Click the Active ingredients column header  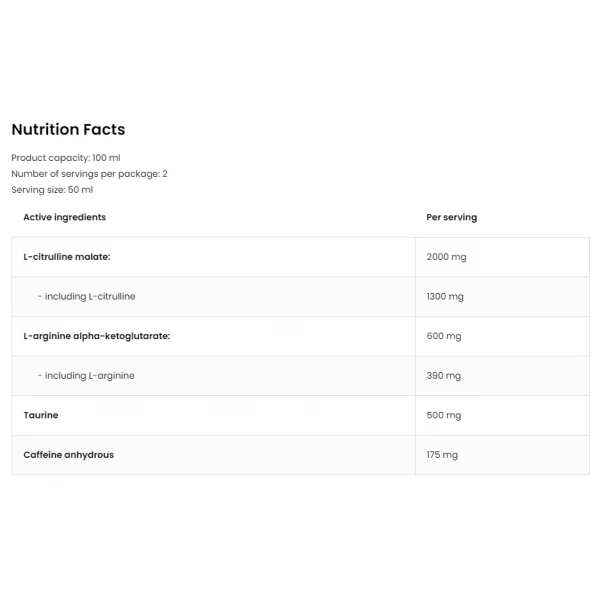coord(65,217)
